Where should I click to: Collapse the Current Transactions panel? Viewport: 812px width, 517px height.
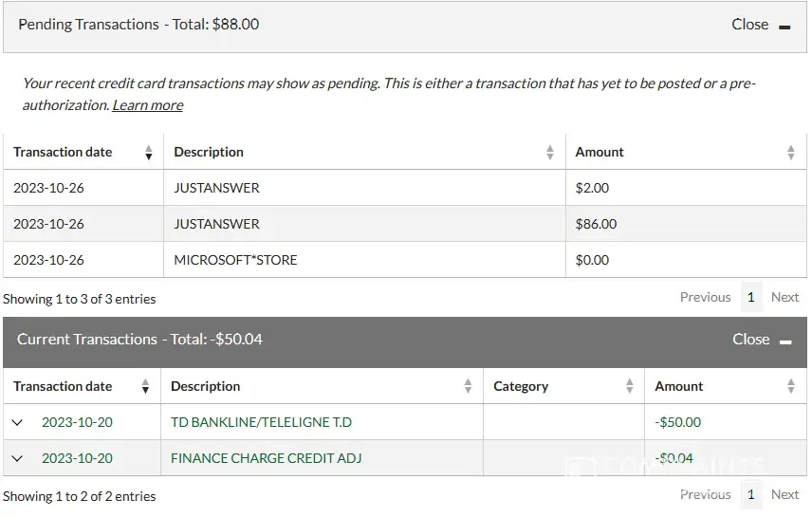tap(761, 340)
